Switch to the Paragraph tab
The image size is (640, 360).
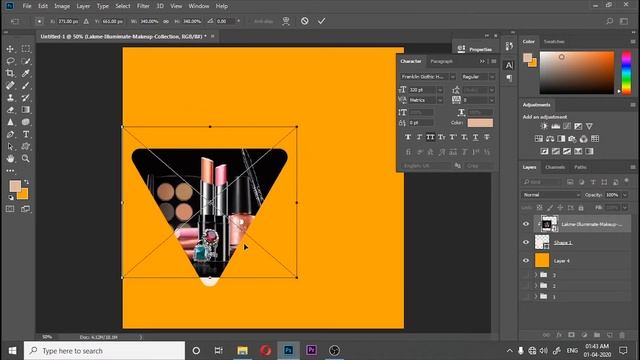pos(441,61)
